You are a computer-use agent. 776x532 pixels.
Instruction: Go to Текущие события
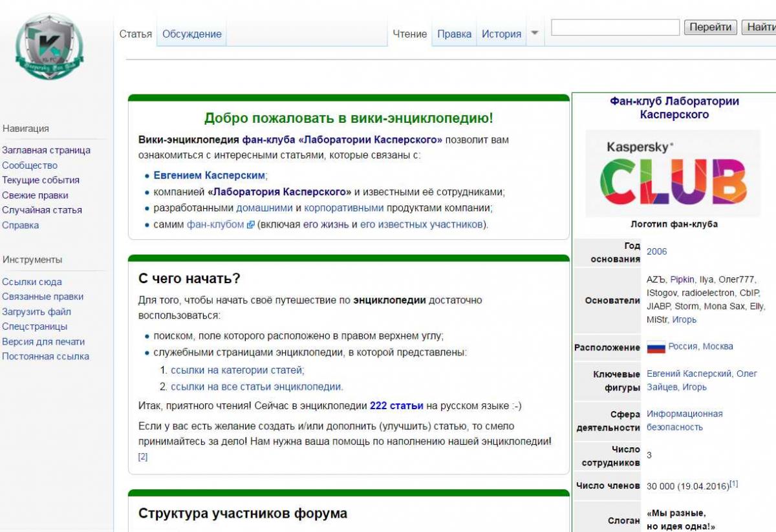click(41, 180)
